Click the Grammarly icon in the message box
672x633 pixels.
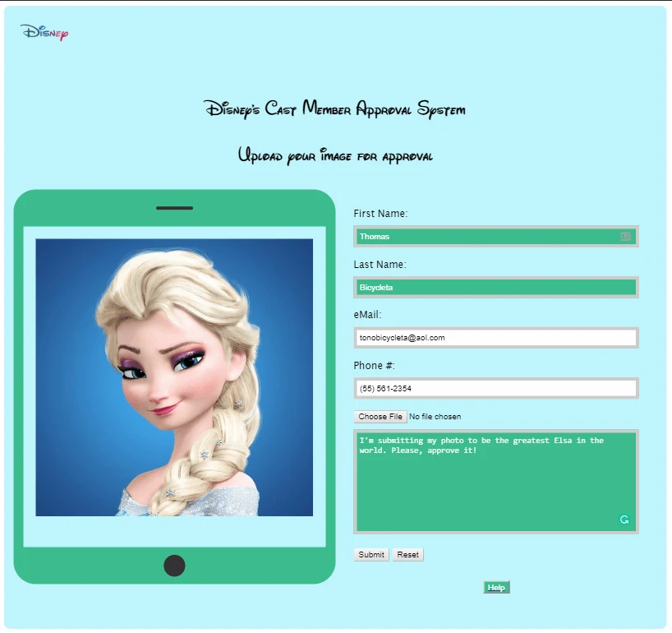[x=624, y=520]
